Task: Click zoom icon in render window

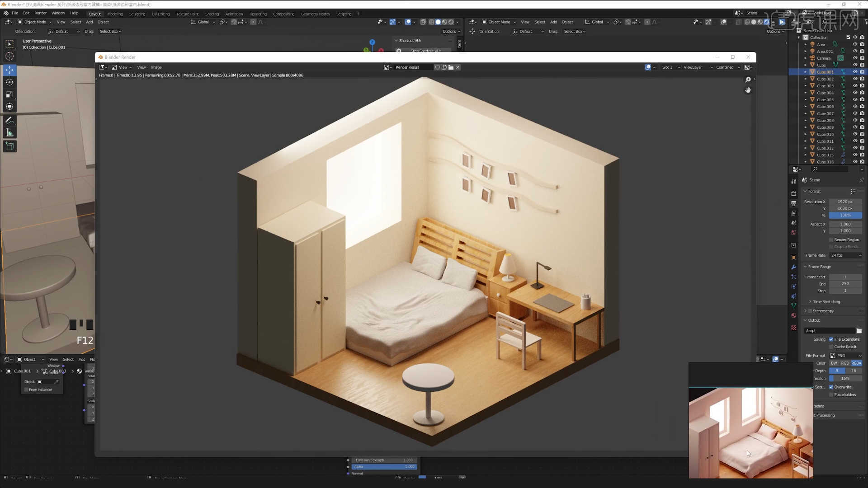Action: (748, 80)
